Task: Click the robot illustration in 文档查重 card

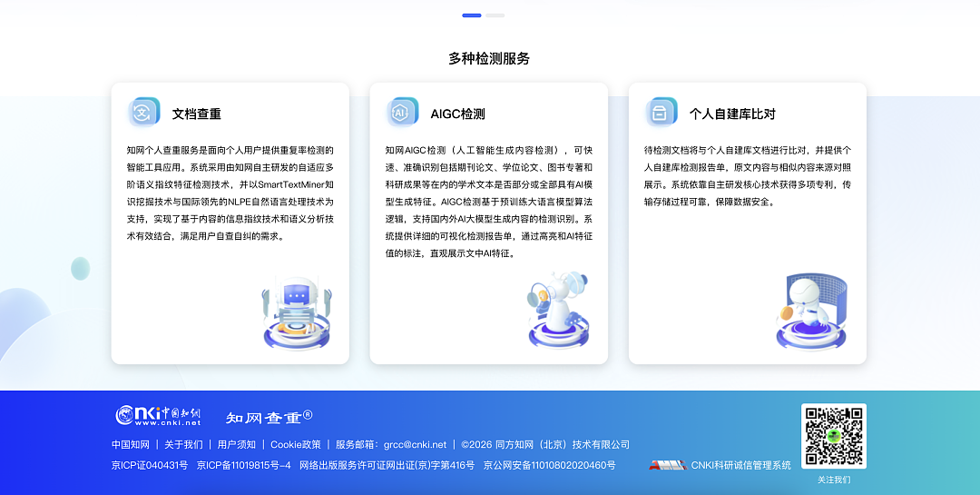Action: [x=297, y=313]
